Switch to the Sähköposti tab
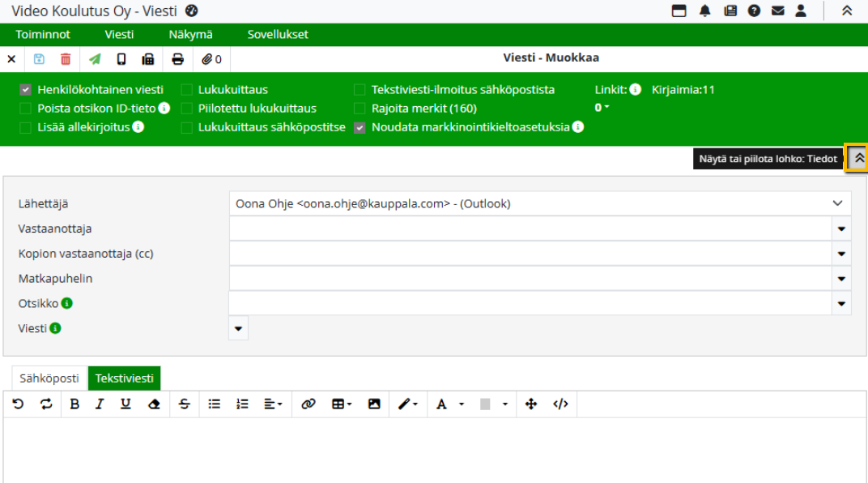The image size is (868, 483). tap(49, 378)
